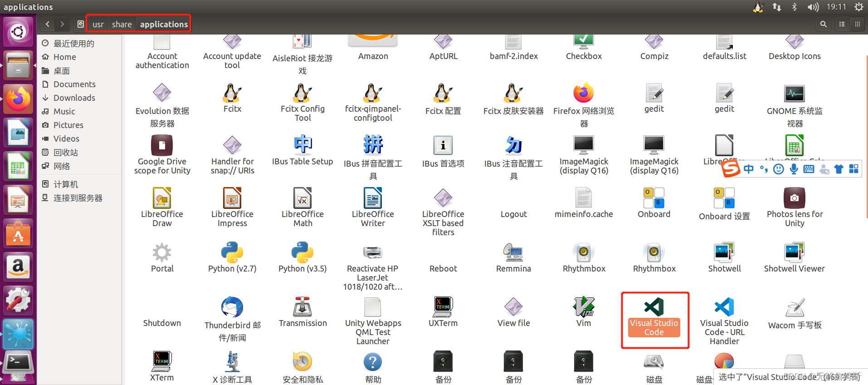Click the 'applications' path segment
868x385 pixels.
click(164, 24)
